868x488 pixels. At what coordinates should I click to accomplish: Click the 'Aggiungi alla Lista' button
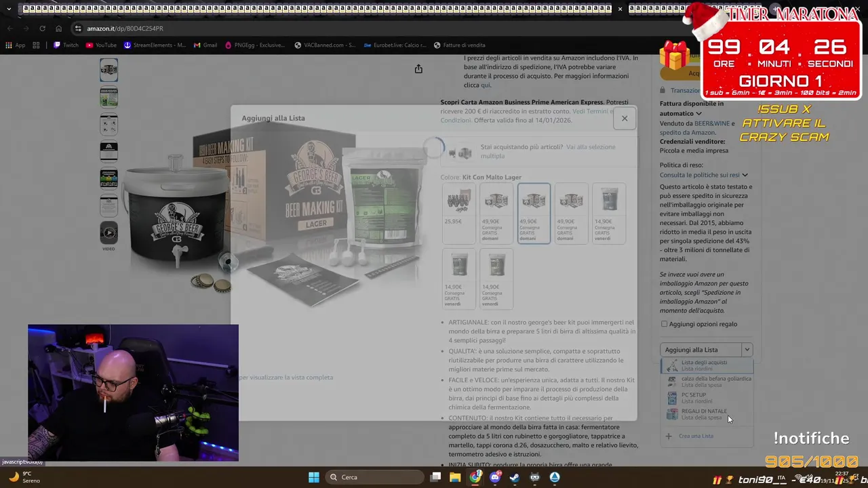pos(701,350)
